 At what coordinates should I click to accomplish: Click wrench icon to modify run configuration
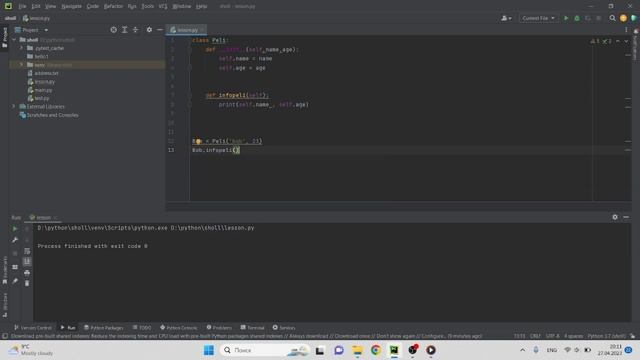pos(15,240)
